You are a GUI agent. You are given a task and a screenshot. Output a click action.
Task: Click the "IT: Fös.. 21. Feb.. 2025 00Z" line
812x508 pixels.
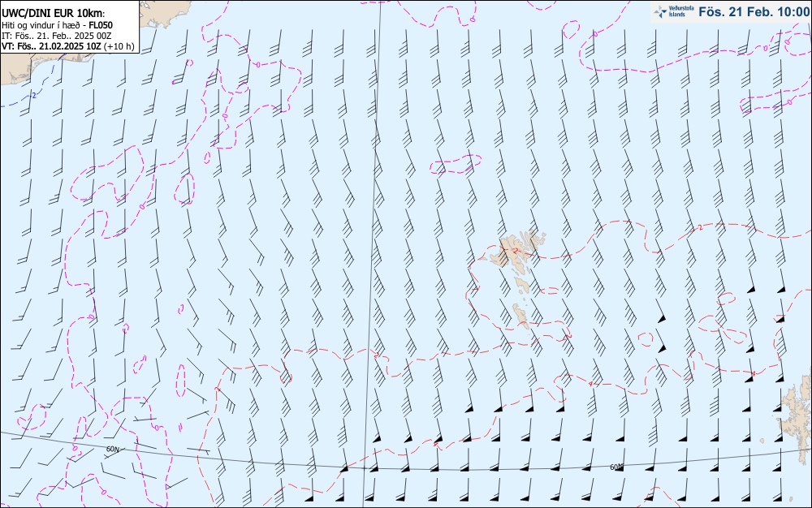pyautogui.click(x=57, y=36)
